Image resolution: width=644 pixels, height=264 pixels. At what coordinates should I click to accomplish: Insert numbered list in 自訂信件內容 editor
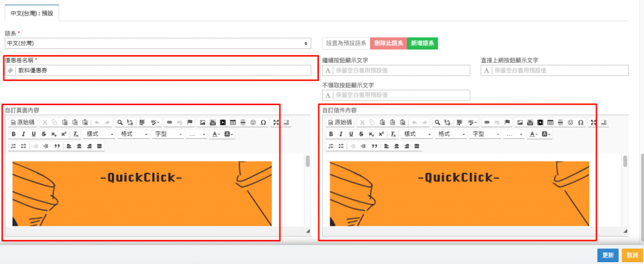[x=331, y=146]
